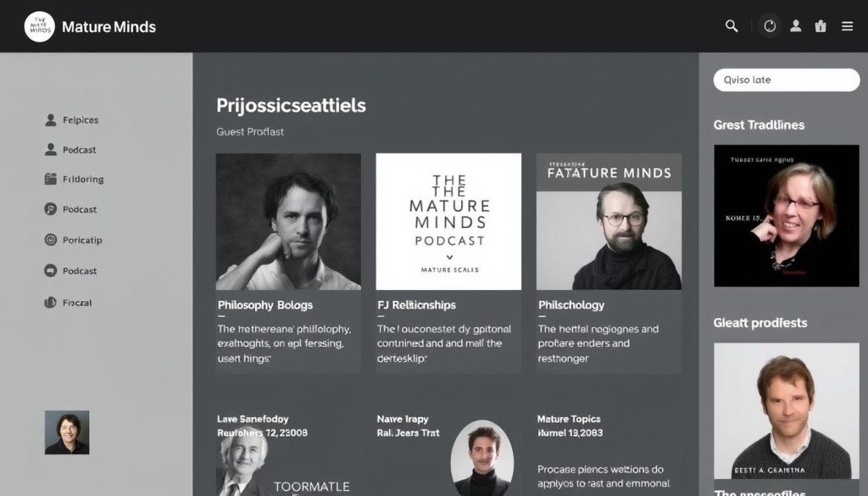Open the user account icon in header

(x=796, y=26)
